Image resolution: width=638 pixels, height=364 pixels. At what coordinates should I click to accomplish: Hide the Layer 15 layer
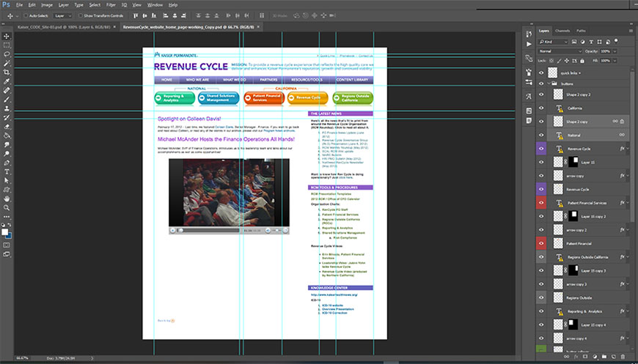coord(541,162)
